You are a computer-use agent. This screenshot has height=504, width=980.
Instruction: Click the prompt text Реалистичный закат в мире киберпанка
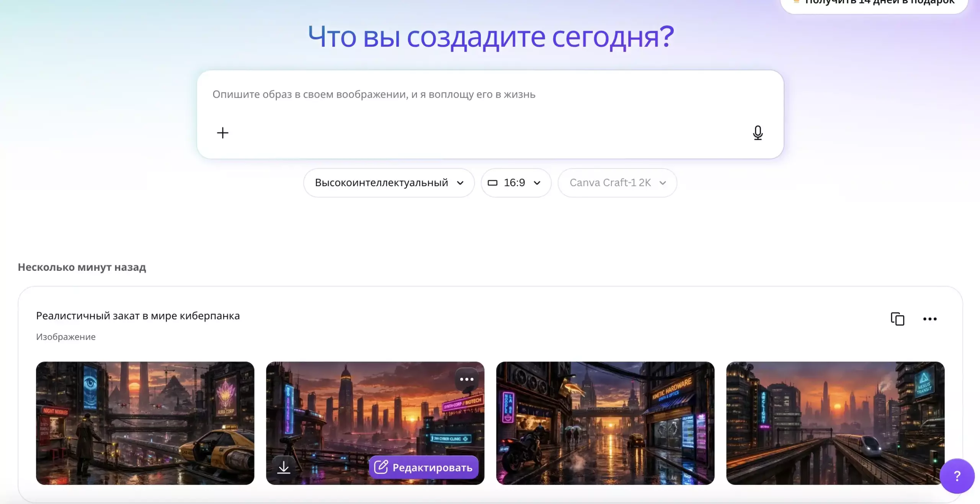138,316
